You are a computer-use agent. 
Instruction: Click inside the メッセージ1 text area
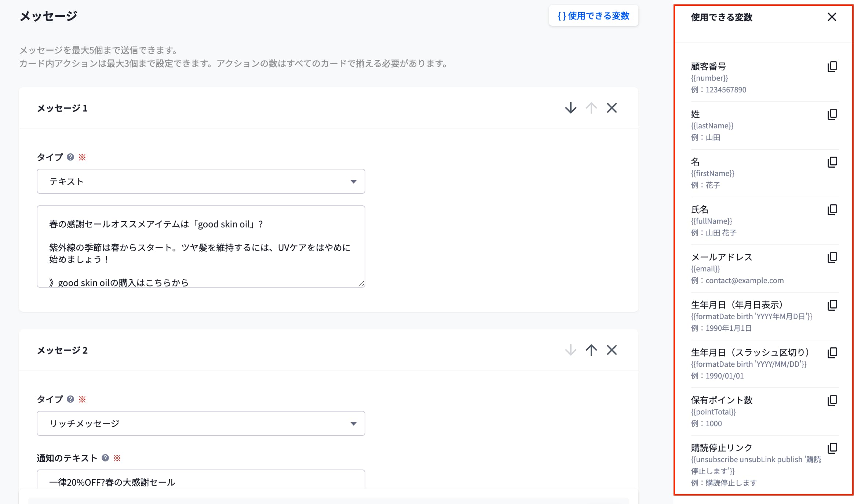click(x=201, y=246)
